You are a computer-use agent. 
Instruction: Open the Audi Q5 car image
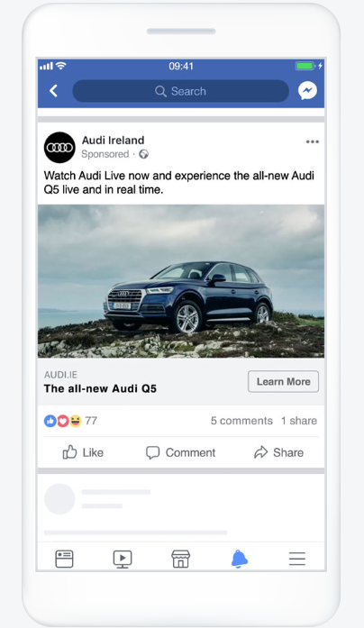tap(181, 281)
